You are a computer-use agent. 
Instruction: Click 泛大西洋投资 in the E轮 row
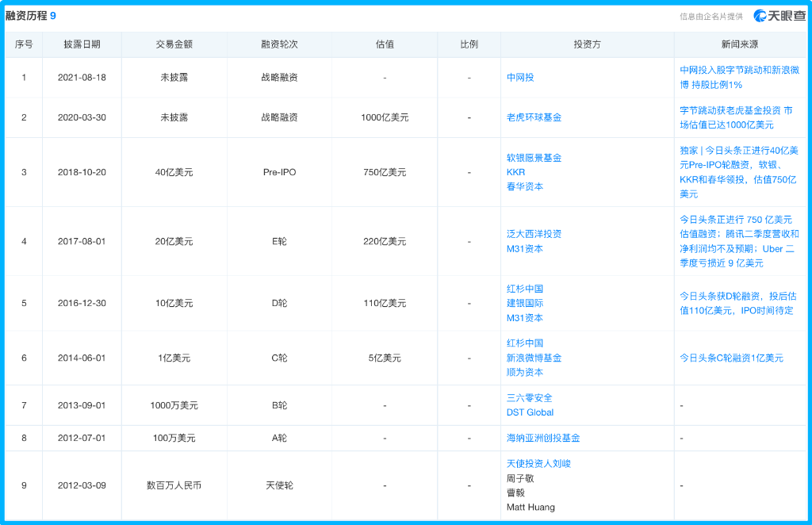[x=533, y=235]
